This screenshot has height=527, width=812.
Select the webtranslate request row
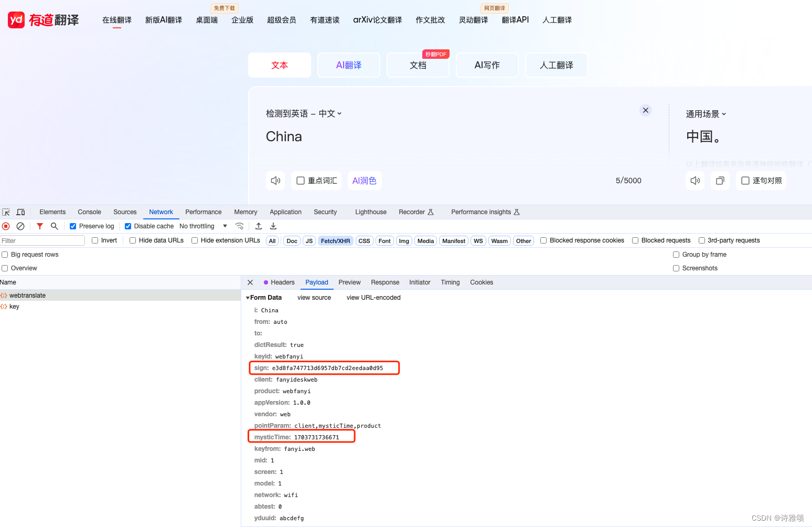tap(120, 296)
